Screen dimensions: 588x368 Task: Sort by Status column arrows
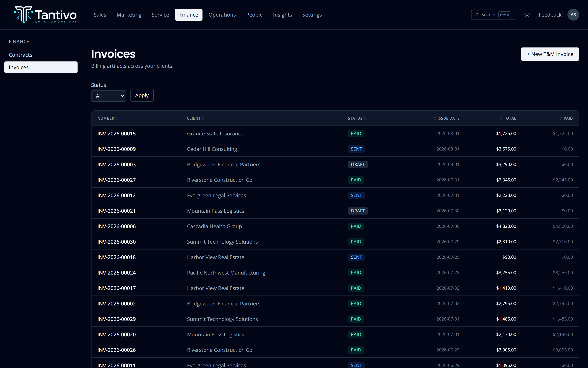point(365,118)
